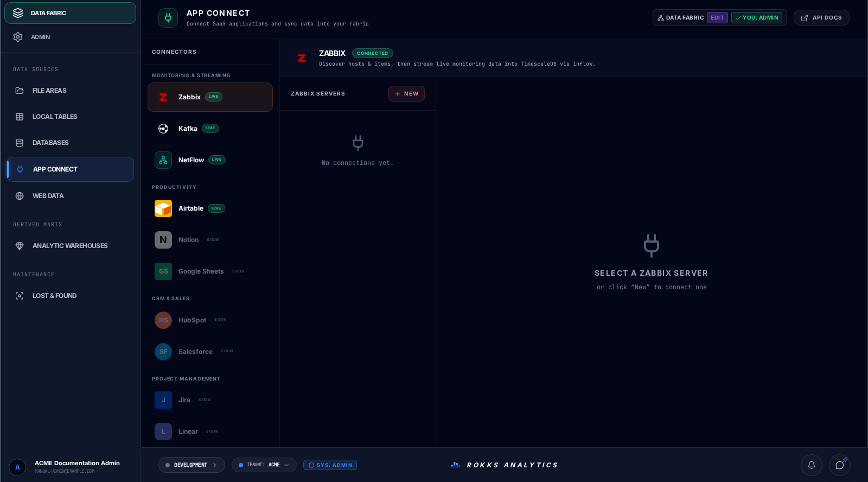
Task: Select the NetFlow connector
Action: pos(210,160)
